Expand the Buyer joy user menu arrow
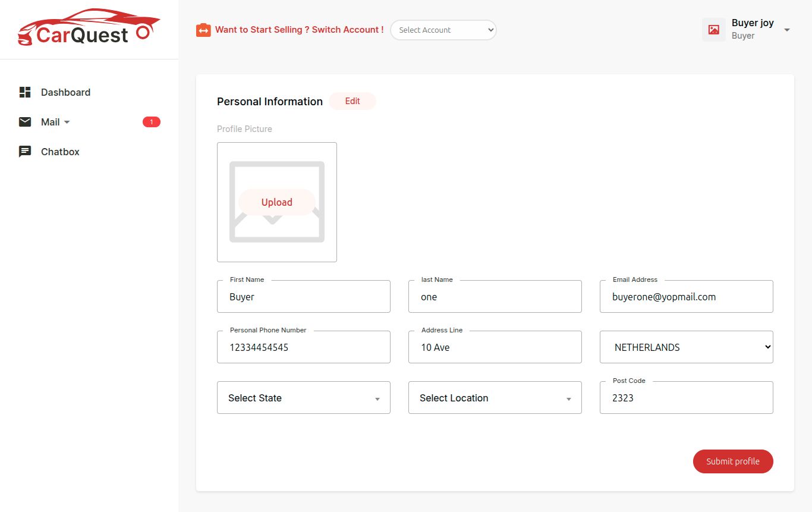Screen dimensions: 812x512 (787, 30)
